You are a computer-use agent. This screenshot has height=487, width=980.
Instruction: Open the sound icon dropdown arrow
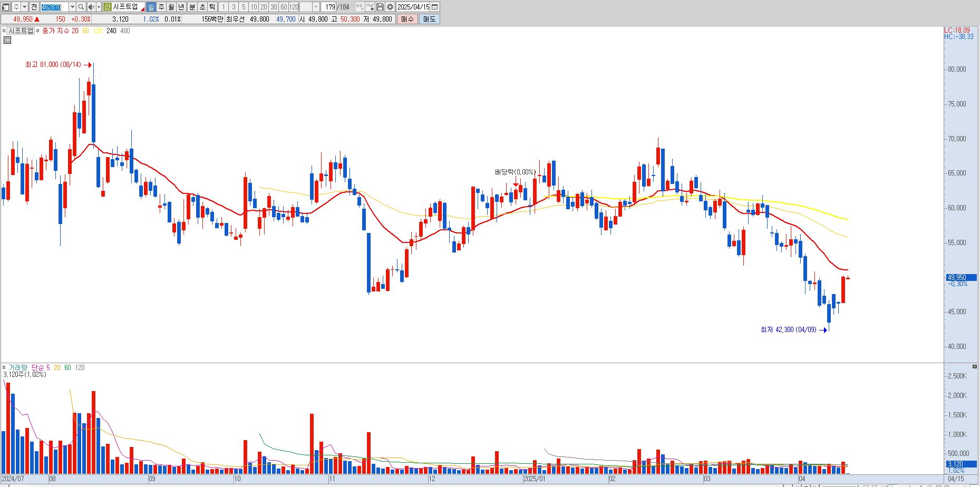(99, 7)
